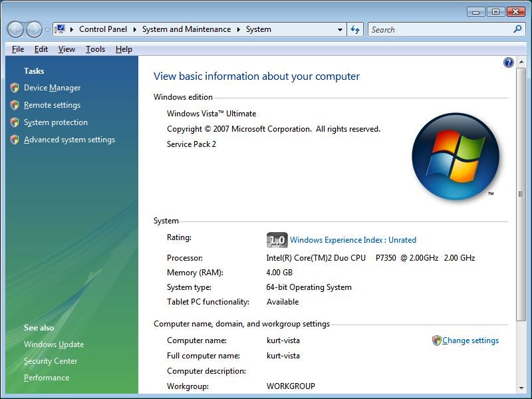Click shield icon beside Remote settings

tap(15, 105)
